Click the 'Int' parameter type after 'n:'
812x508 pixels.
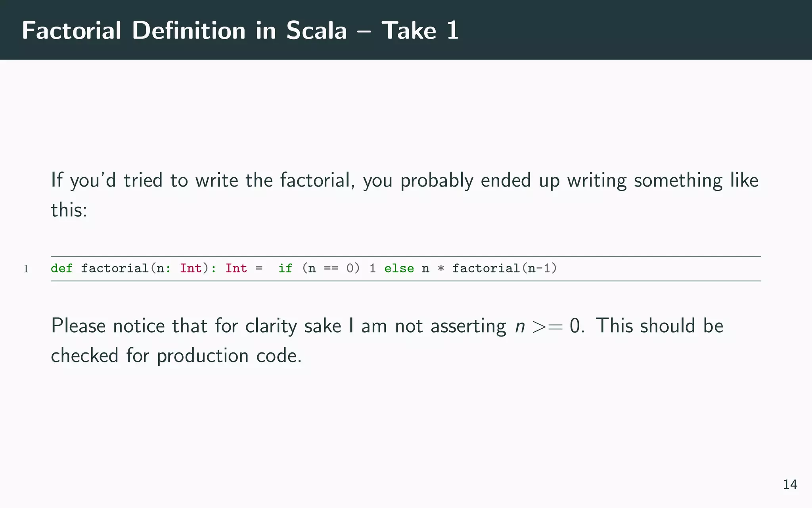point(191,269)
